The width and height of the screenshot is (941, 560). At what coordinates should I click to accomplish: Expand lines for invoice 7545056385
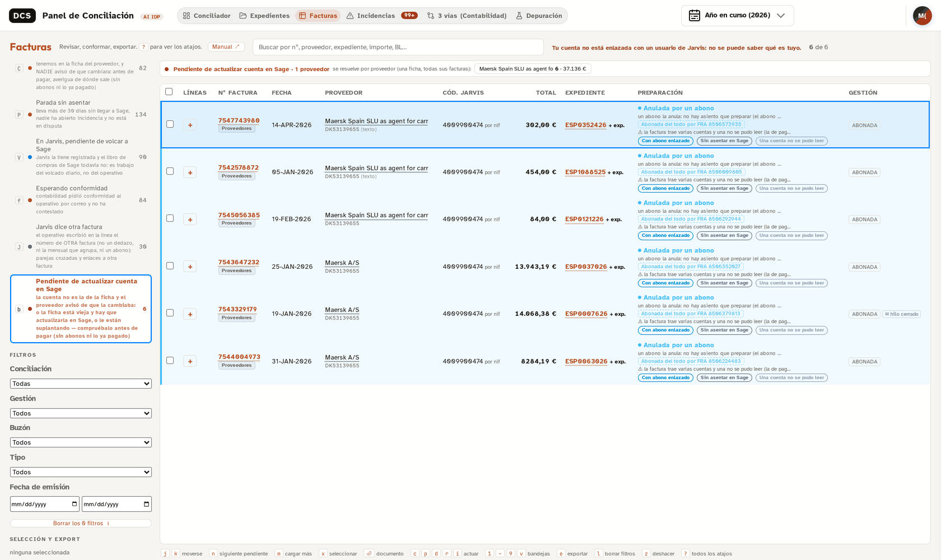click(x=190, y=220)
